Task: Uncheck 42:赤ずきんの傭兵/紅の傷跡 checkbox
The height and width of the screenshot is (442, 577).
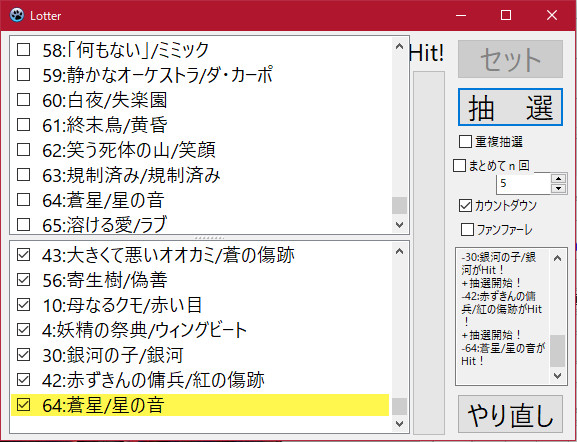Action: click(24, 379)
